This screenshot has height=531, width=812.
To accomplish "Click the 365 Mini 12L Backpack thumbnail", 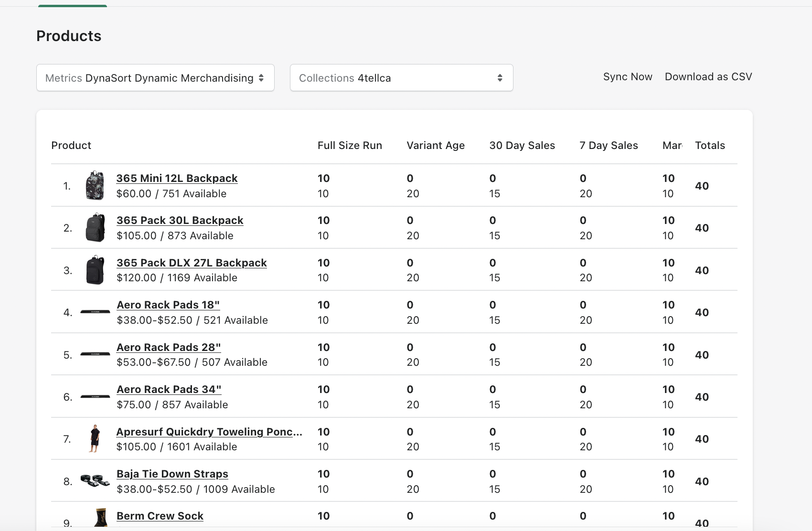I will click(x=95, y=185).
